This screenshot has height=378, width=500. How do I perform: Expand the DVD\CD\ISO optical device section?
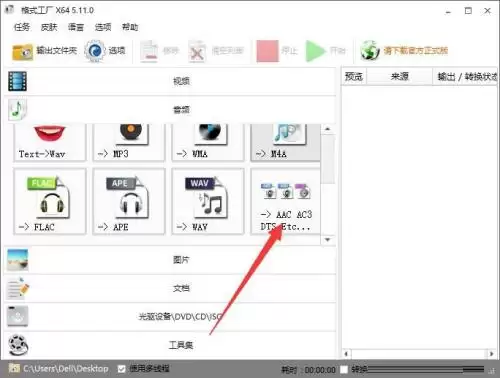pos(170,316)
